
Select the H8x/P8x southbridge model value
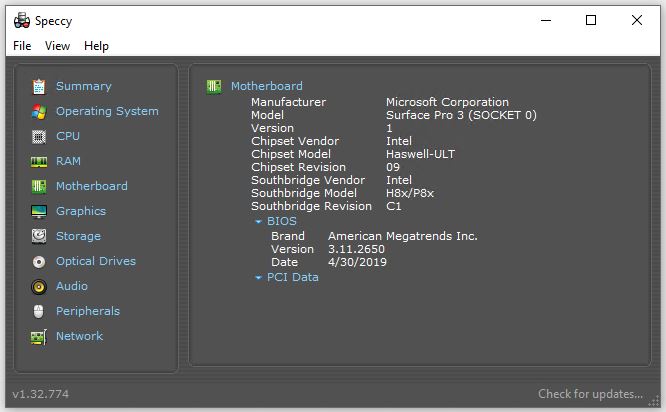pyautogui.click(x=410, y=193)
